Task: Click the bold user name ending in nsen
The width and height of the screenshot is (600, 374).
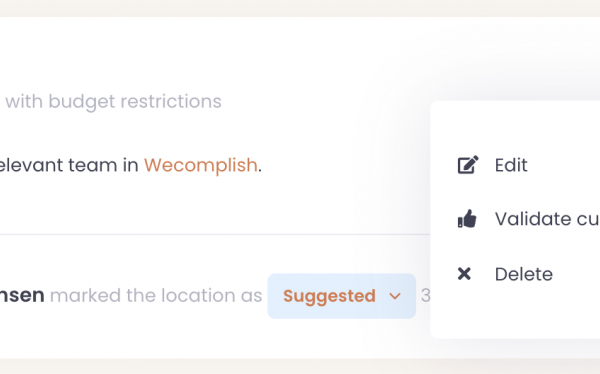Action: point(22,296)
